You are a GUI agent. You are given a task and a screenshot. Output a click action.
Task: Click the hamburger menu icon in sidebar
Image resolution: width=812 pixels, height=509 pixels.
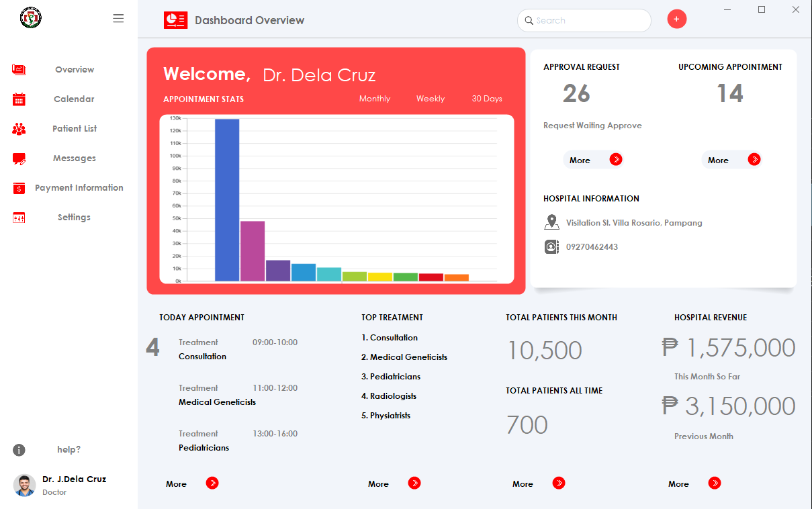tap(118, 19)
